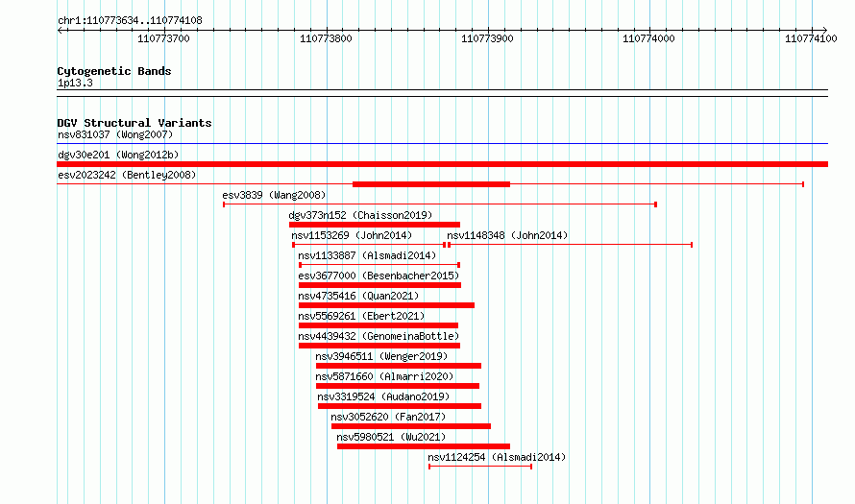Open nsv5980521 (Wu2021) label

point(391,437)
